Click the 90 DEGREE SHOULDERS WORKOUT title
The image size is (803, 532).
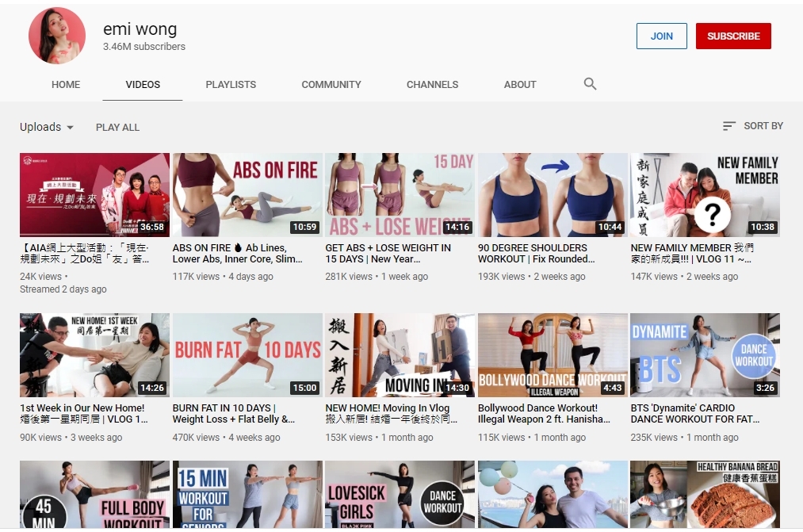pyautogui.click(x=533, y=254)
